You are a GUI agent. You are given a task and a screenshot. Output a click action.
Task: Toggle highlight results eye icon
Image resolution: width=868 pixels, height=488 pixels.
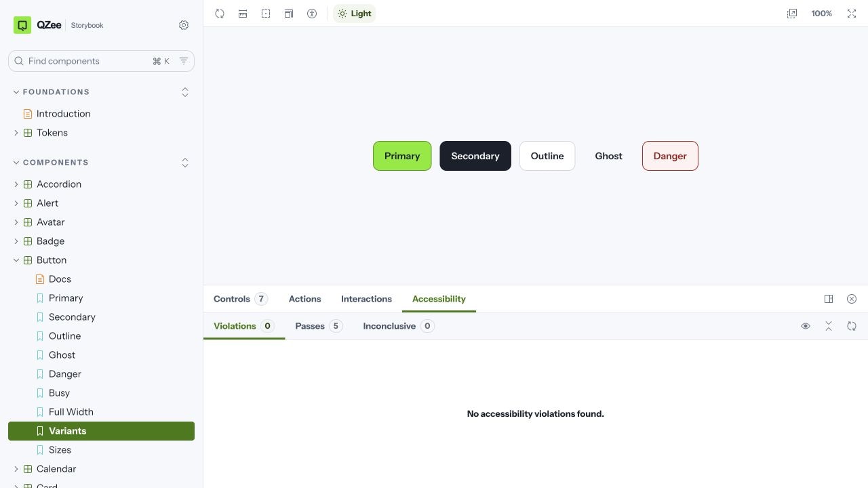point(806,326)
